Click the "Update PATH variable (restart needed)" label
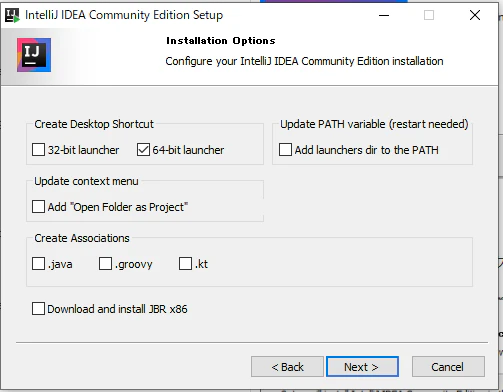503x392 pixels. (374, 124)
